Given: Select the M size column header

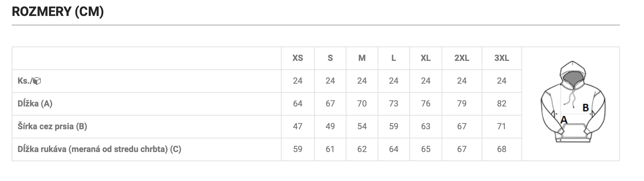Looking at the screenshot, I should coord(362,58).
